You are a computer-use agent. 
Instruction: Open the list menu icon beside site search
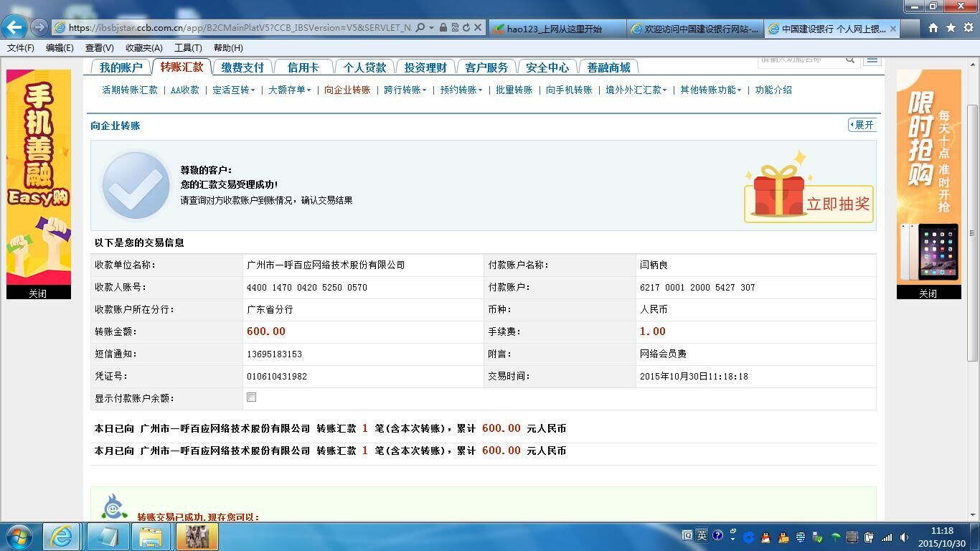872,60
